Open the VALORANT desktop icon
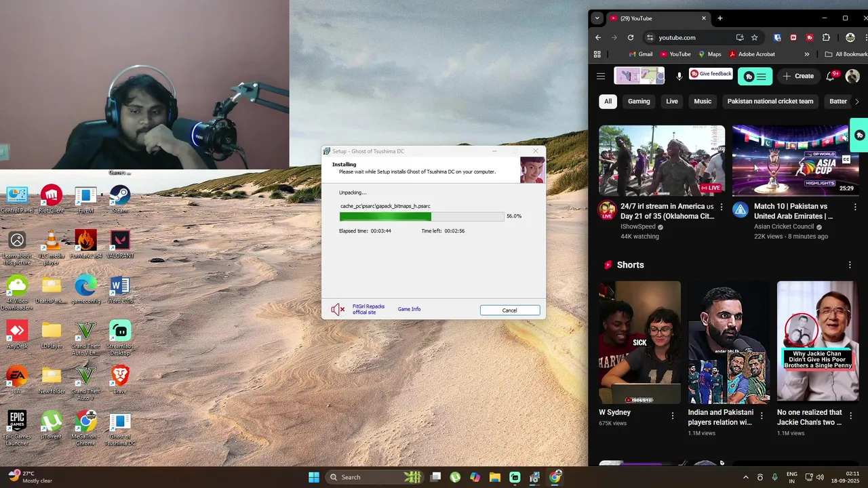The width and height of the screenshot is (868, 488). coord(120,245)
